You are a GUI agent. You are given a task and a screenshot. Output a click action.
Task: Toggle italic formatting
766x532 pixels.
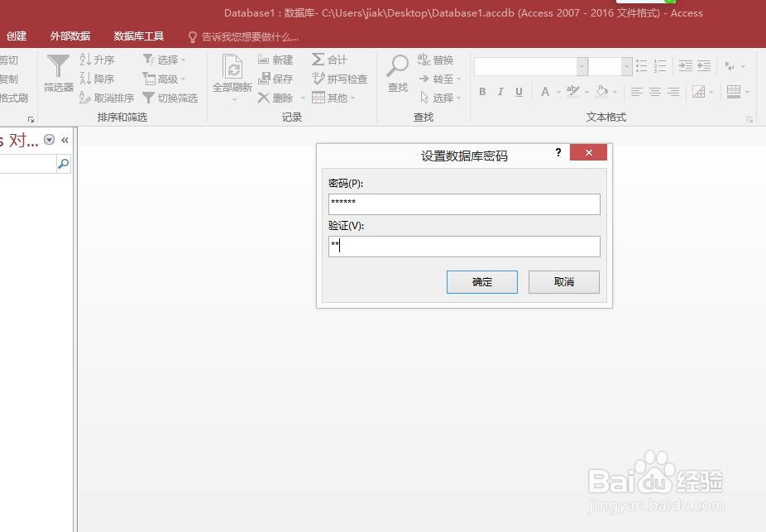click(x=500, y=91)
